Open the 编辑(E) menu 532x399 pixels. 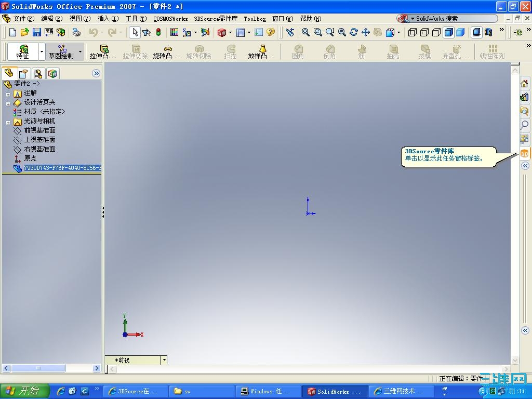(x=51, y=19)
